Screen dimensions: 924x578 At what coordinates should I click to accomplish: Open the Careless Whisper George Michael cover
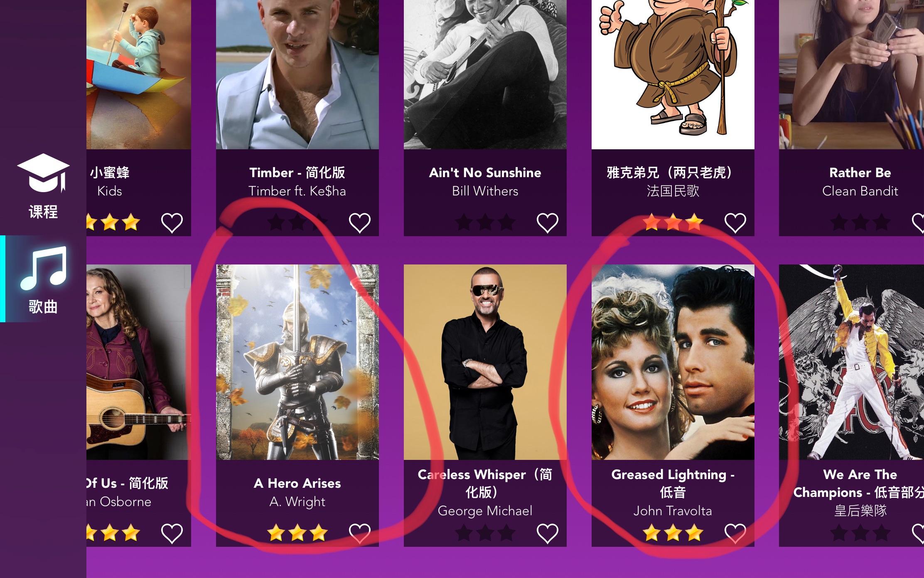point(485,362)
